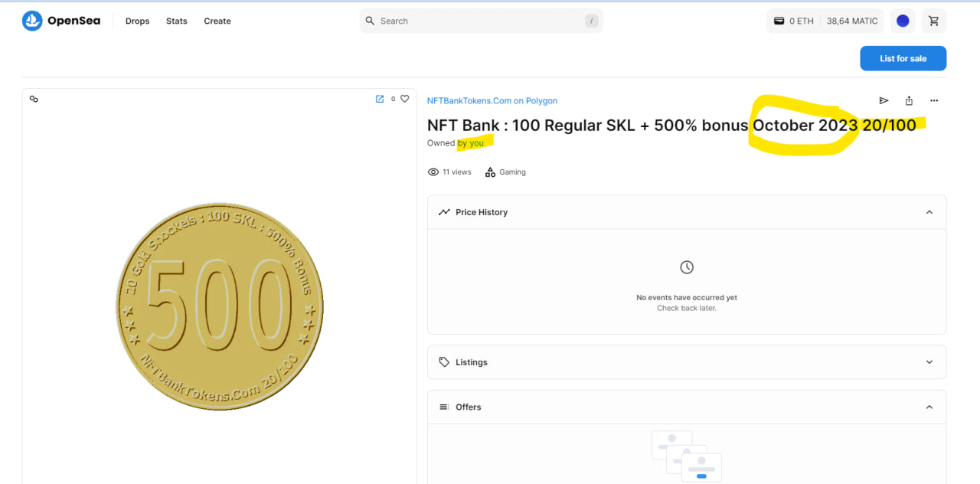Expand the Listings section
The image size is (980, 484).
click(x=929, y=362)
